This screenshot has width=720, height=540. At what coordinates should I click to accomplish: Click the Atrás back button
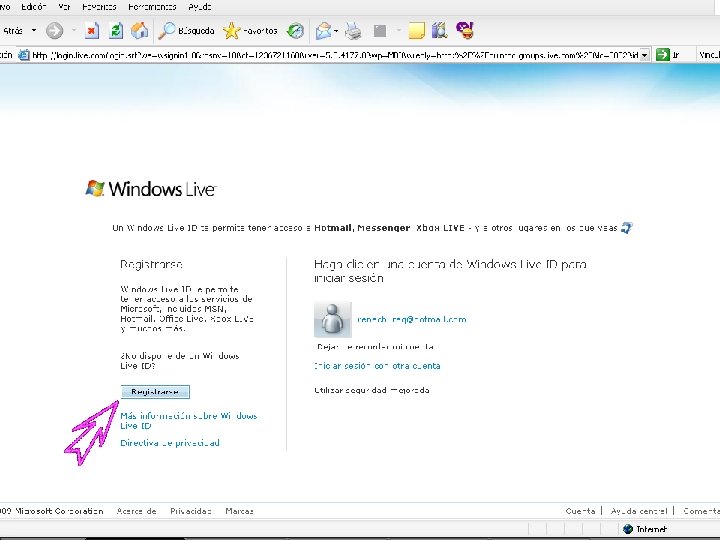12,31
